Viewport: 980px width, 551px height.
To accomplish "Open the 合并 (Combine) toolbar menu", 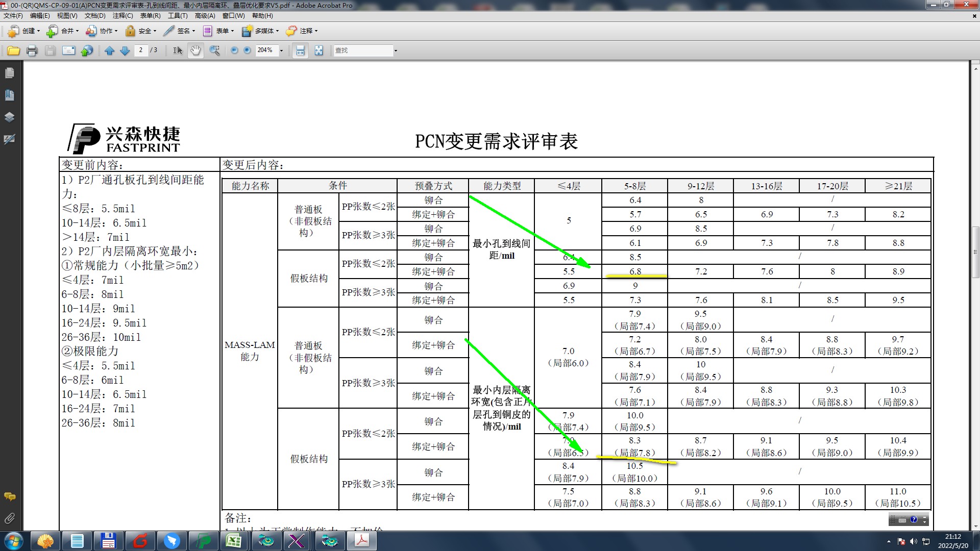I will 63,31.
